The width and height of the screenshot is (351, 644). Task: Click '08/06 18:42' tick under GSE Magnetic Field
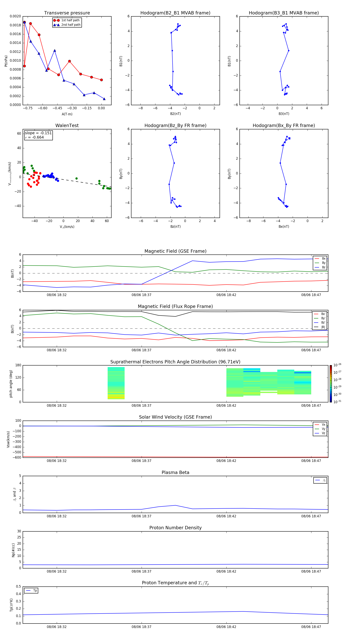click(x=226, y=295)
